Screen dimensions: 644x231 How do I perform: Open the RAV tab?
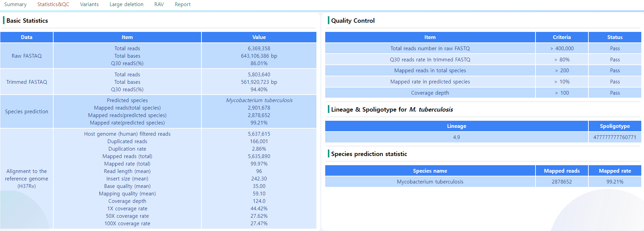click(159, 4)
